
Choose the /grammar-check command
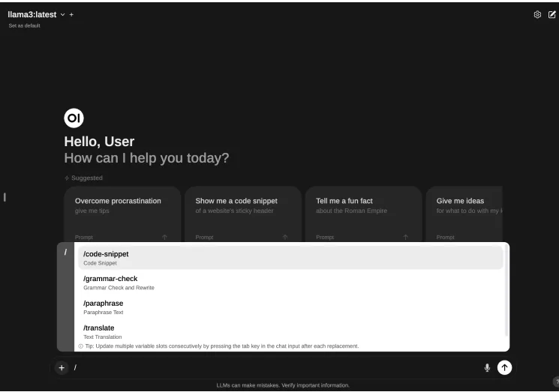(x=290, y=283)
